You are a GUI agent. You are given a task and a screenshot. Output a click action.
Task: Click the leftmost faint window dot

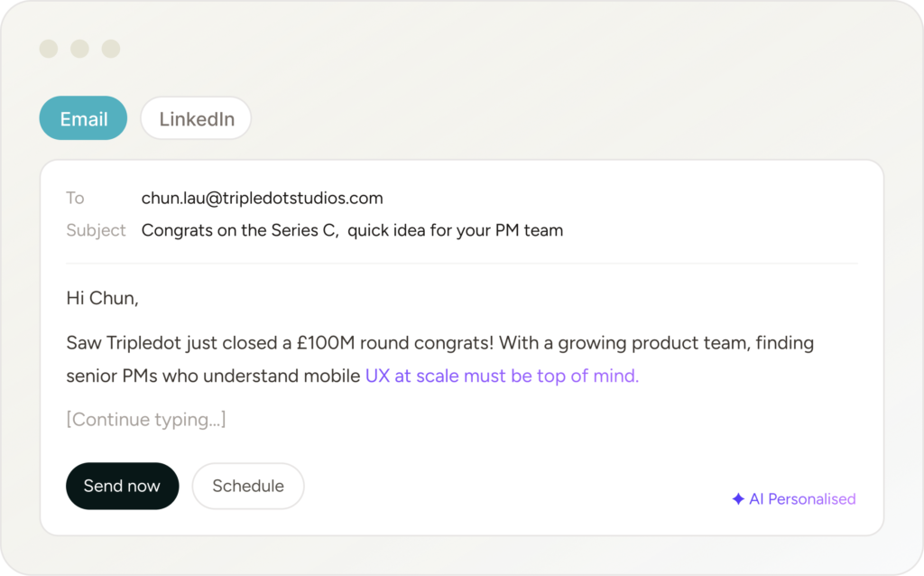[x=50, y=50]
